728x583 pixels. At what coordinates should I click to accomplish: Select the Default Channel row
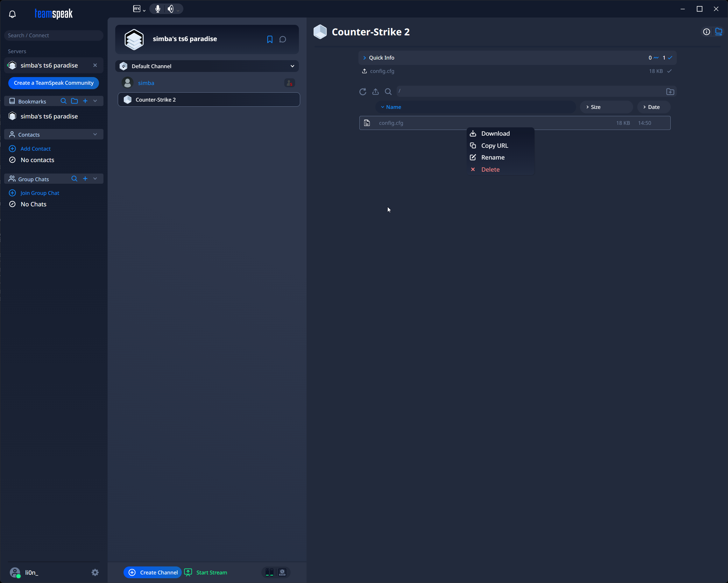click(207, 66)
